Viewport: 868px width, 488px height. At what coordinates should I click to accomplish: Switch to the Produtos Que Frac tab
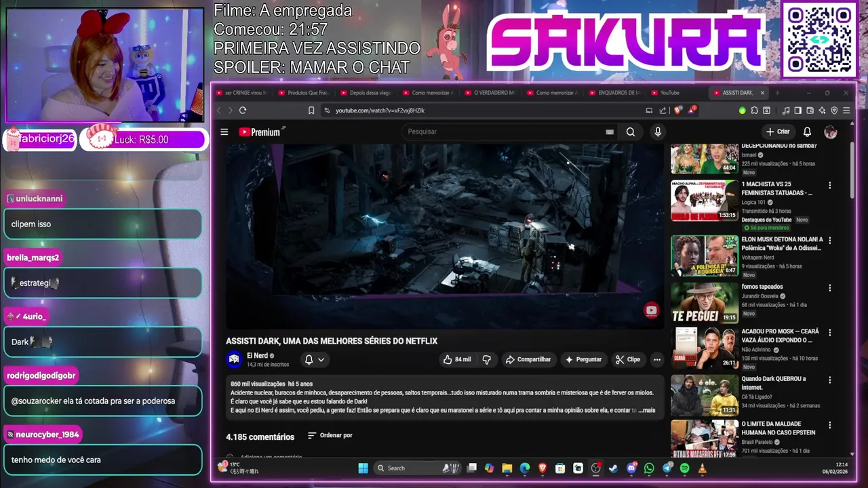point(304,93)
